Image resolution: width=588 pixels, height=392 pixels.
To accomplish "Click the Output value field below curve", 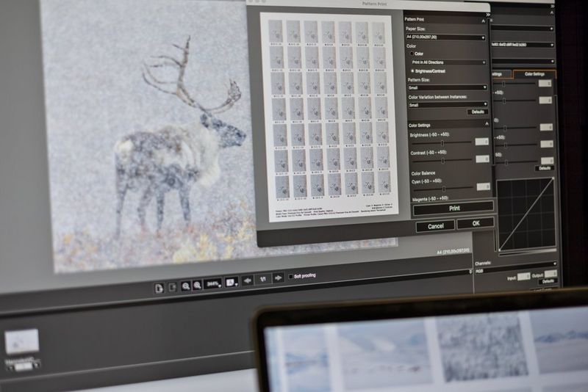I will point(551,274).
